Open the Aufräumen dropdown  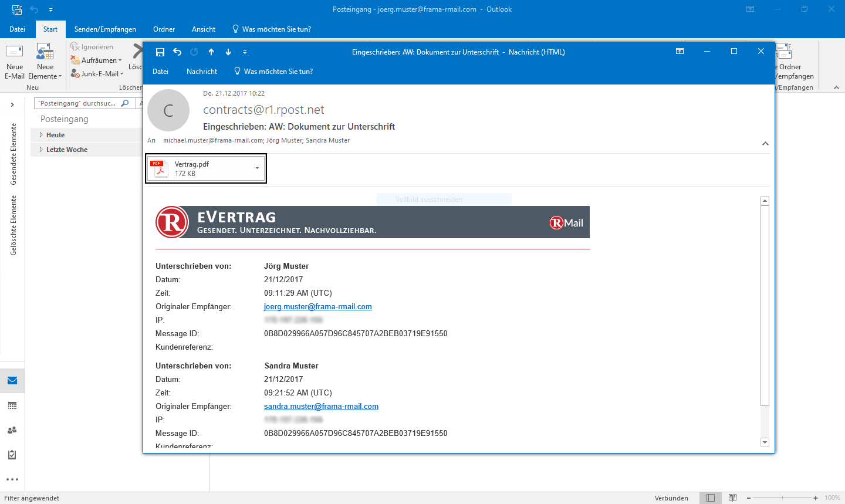[x=96, y=60]
